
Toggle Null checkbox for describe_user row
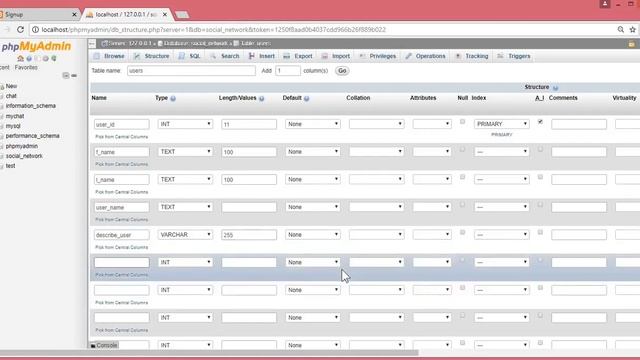pos(462,232)
